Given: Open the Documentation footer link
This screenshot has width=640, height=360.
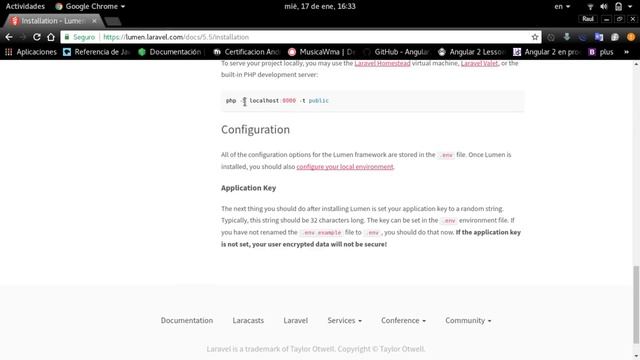Looking at the screenshot, I should coord(187,320).
